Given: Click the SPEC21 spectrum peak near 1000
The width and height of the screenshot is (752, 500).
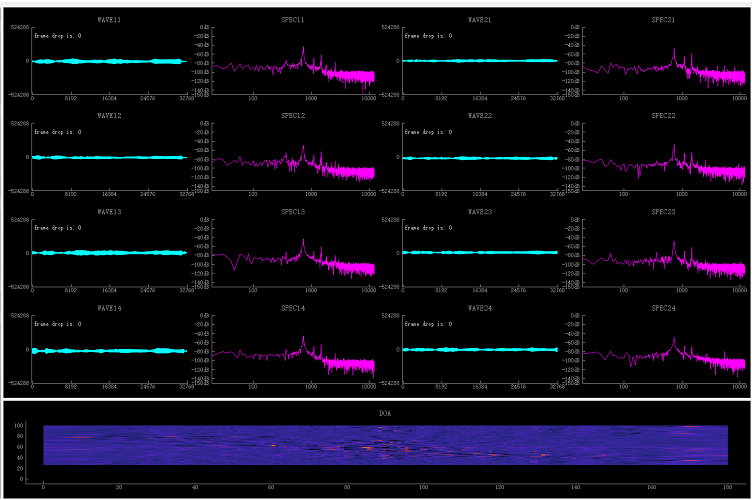Looking at the screenshot, I should 674,52.
